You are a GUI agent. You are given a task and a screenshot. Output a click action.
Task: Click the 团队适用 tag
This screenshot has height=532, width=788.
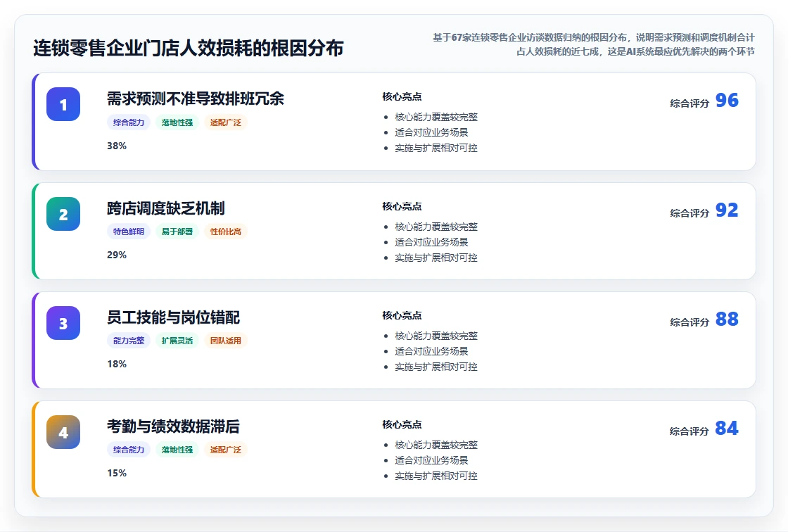coord(226,341)
